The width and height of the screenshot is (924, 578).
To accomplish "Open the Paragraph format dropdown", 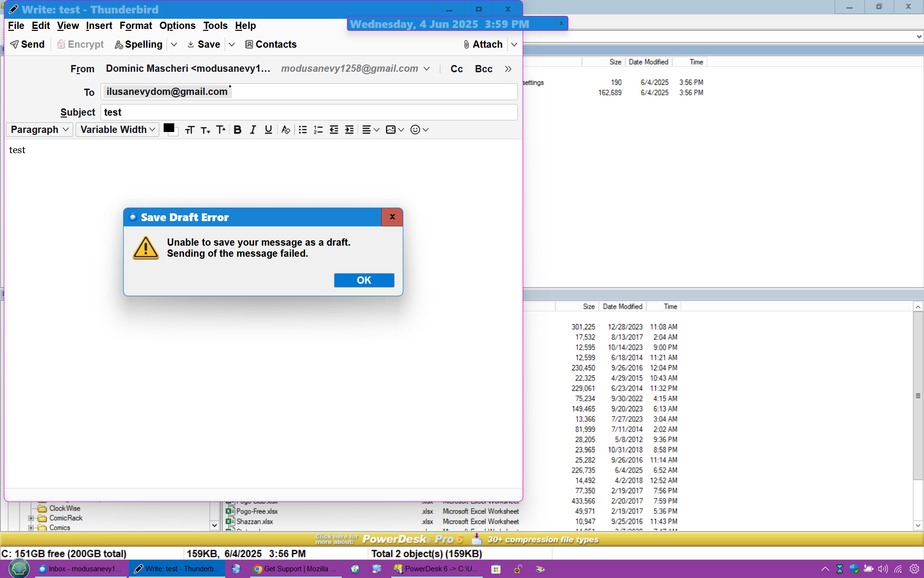I will point(39,130).
